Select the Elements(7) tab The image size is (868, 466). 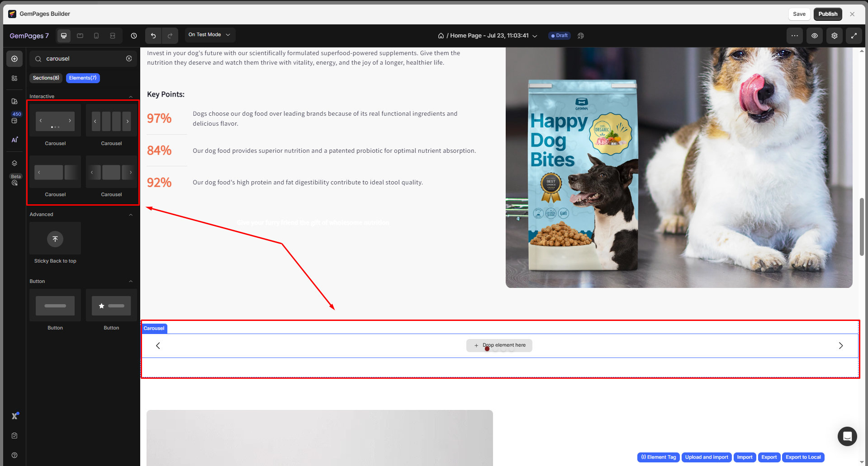point(83,78)
